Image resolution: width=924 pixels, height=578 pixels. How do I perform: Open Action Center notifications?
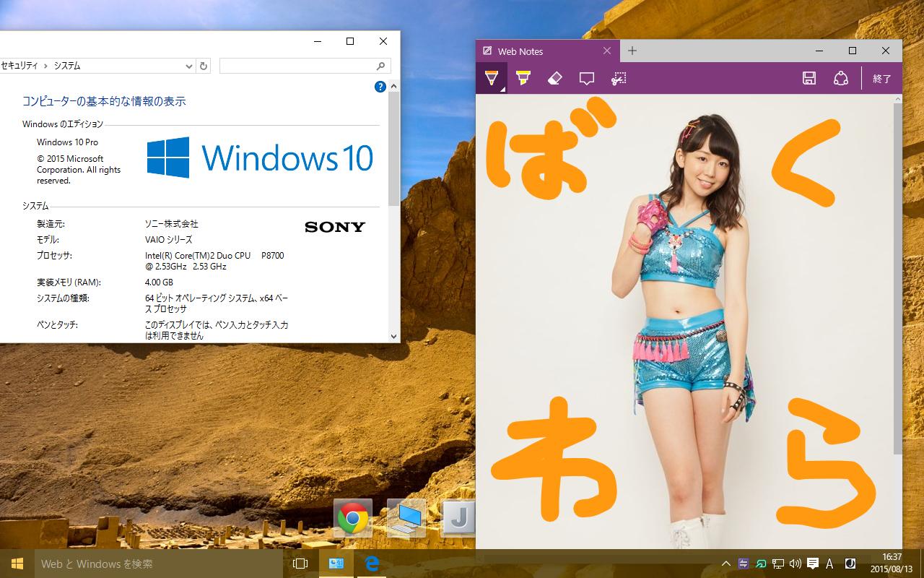point(813,564)
